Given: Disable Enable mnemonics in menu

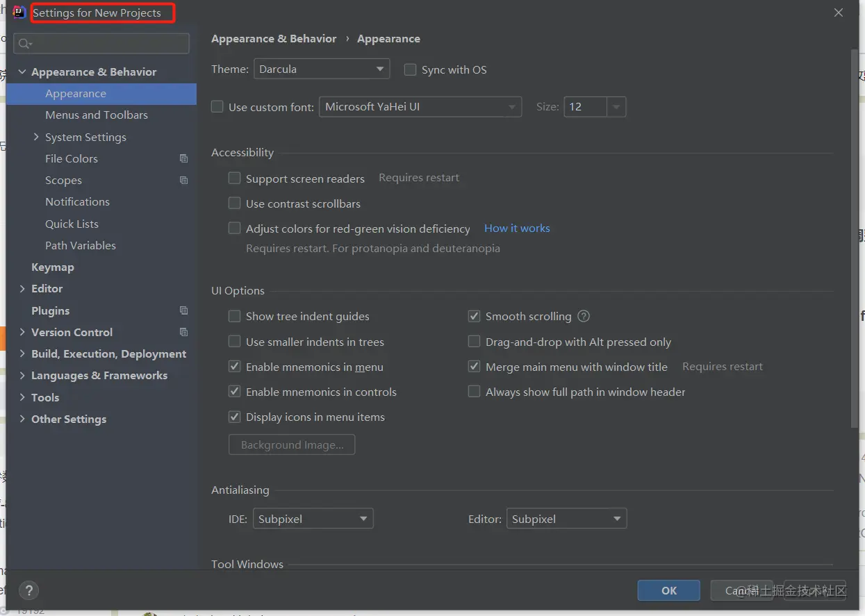Looking at the screenshot, I should [x=235, y=367].
